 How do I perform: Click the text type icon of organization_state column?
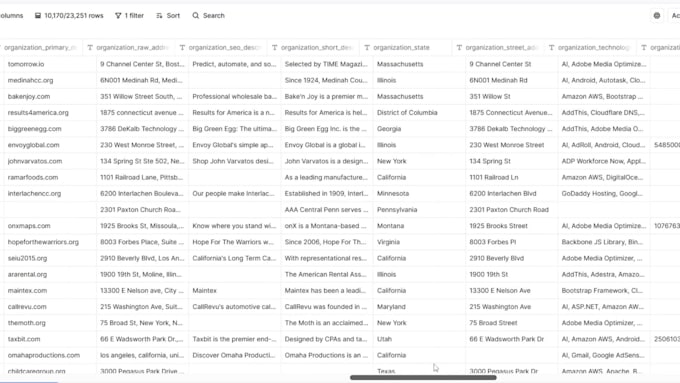coord(367,48)
